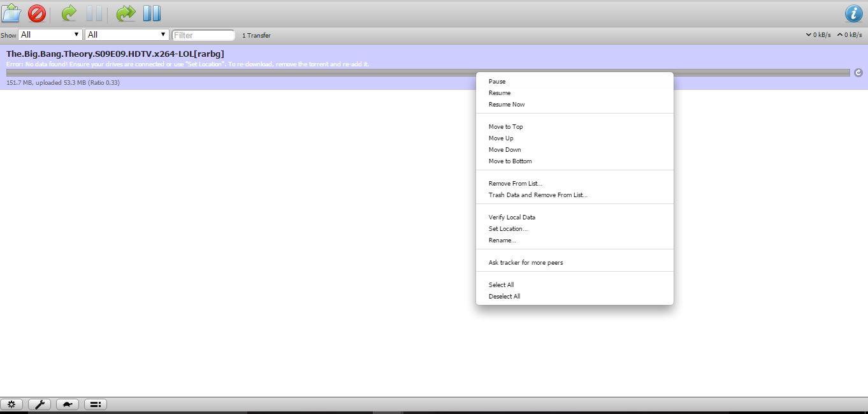Viewport: 868px width, 414px height.
Task: Open preferences via the wrench icon
Action: click(40, 404)
